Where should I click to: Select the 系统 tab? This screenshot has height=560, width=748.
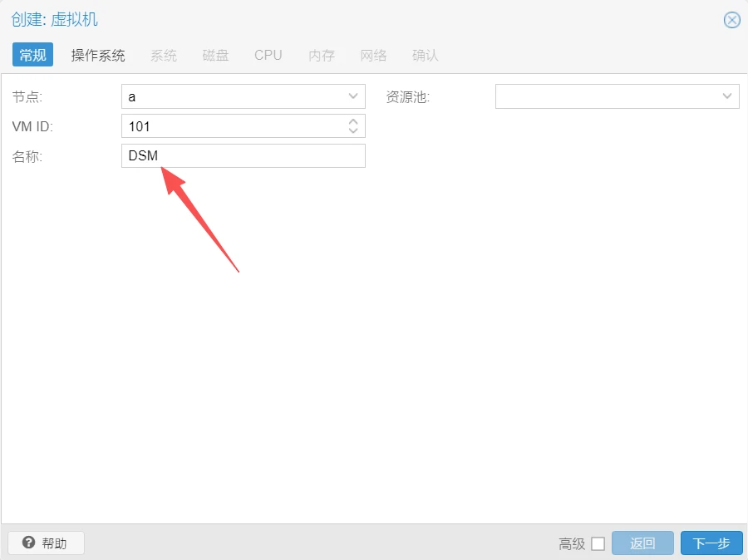tap(164, 55)
